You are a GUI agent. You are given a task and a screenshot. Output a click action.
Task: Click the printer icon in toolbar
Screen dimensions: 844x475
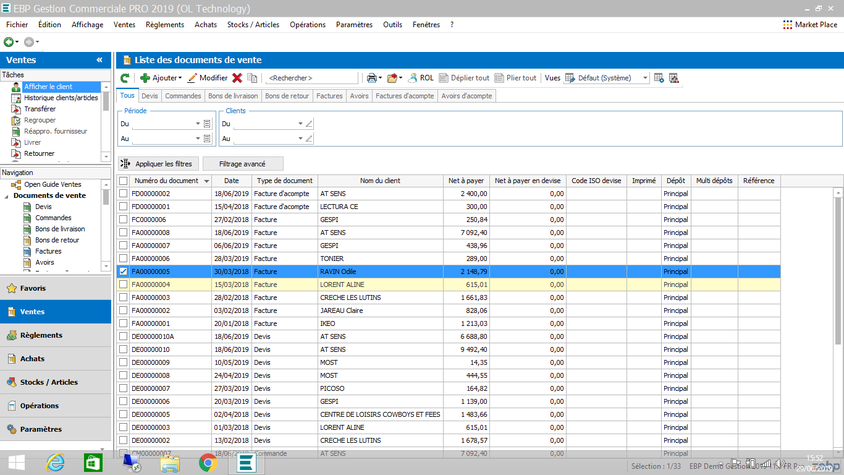371,78
